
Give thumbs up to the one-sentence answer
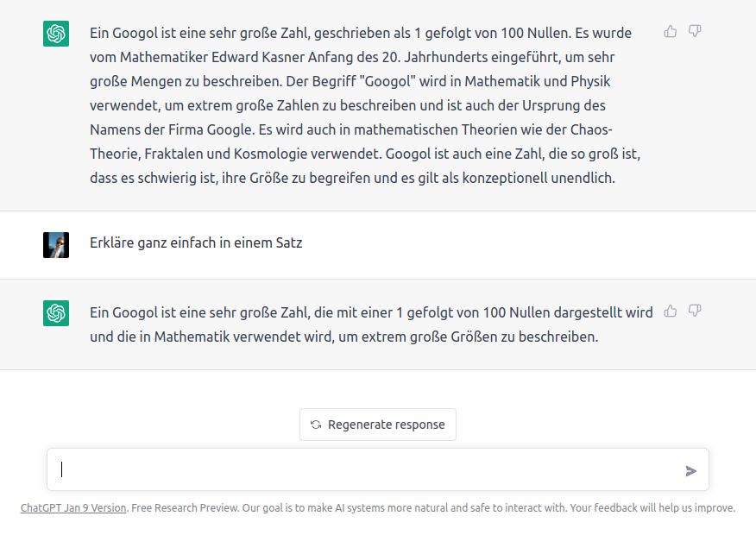point(671,312)
